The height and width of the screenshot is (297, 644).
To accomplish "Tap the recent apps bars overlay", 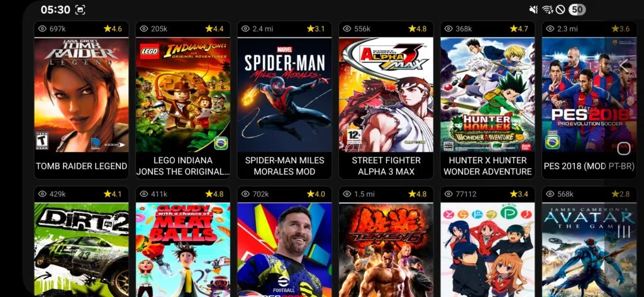I will [623, 232].
